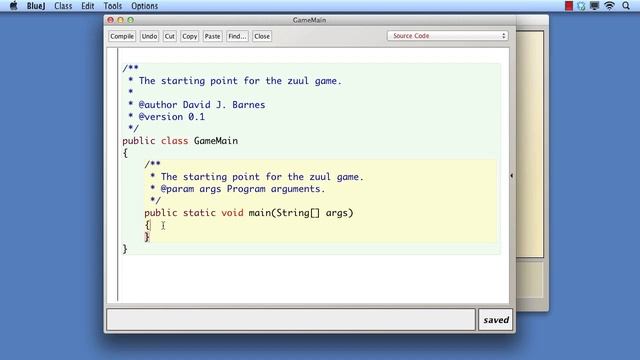
Task: Open the Options menu
Action: (x=144, y=6)
